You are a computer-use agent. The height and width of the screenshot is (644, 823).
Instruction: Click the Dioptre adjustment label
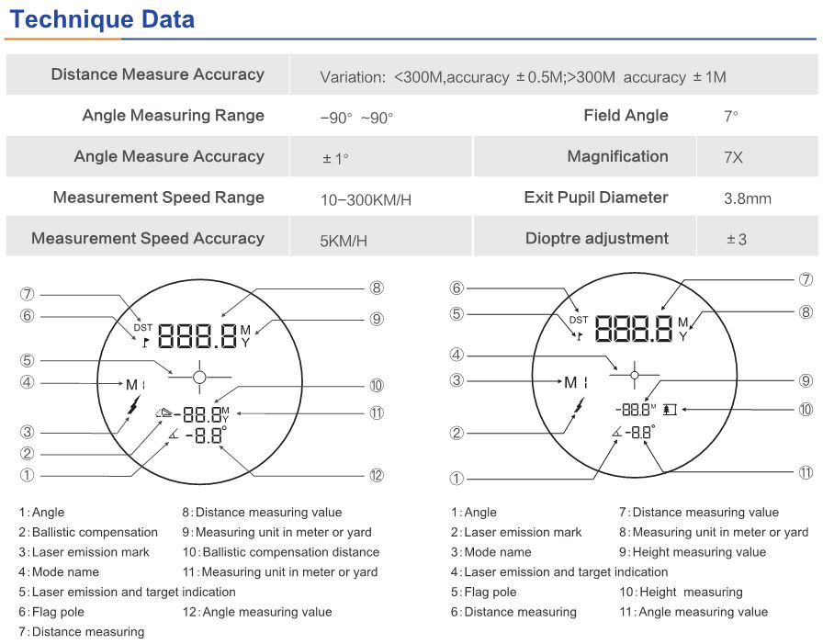click(596, 239)
